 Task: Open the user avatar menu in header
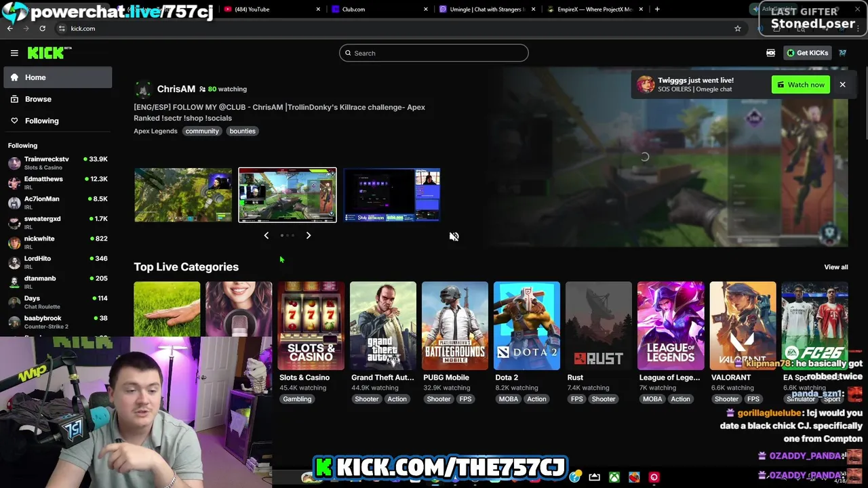843,53
